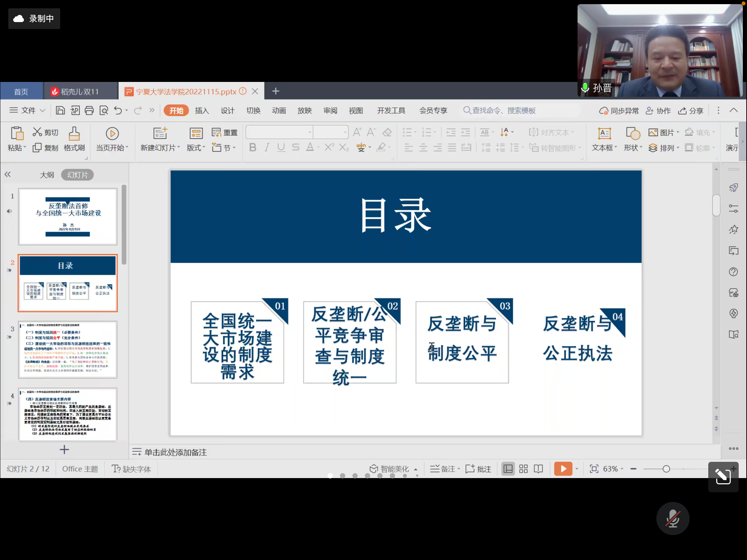Switch to the 稻壳儿·双11 tab
Image resolution: width=747 pixels, height=560 pixels.
pyautogui.click(x=80, y=92)
